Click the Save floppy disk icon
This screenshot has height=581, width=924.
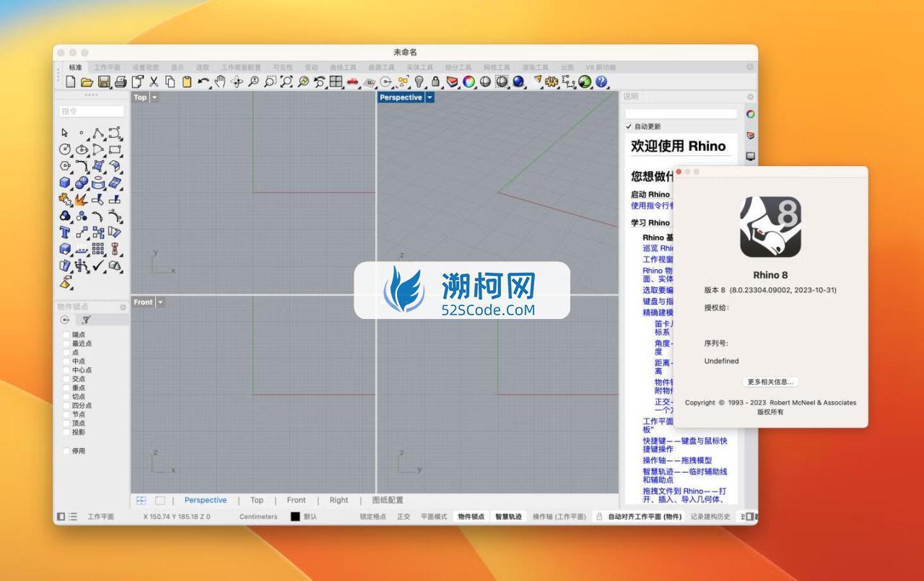coord(104,82)
